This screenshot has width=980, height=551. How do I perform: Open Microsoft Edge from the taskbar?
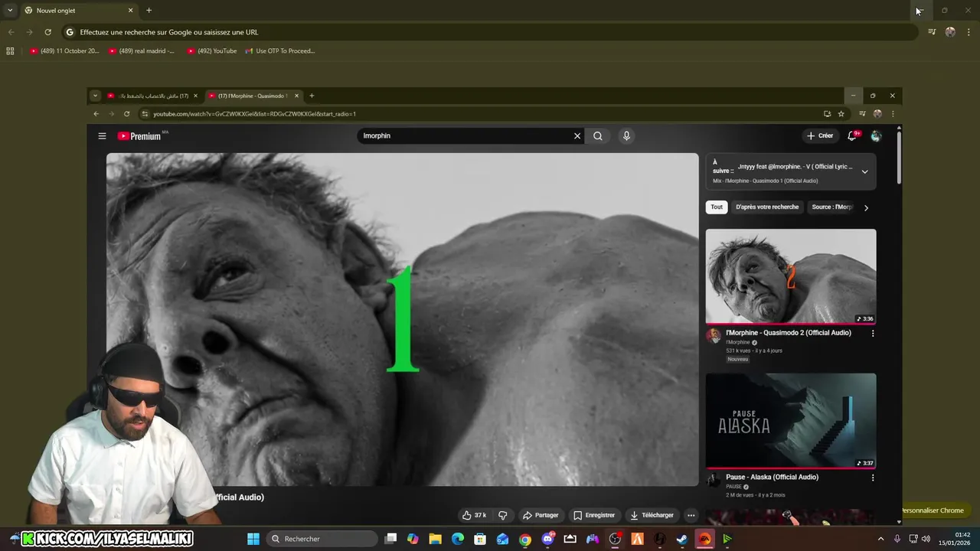coord(458,539)
